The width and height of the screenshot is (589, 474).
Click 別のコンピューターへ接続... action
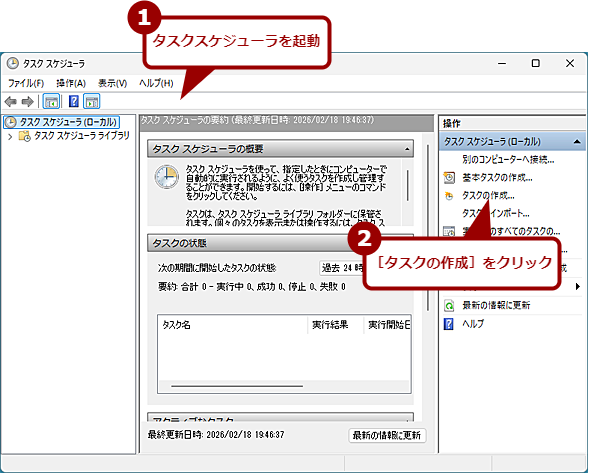coord(508,160)
